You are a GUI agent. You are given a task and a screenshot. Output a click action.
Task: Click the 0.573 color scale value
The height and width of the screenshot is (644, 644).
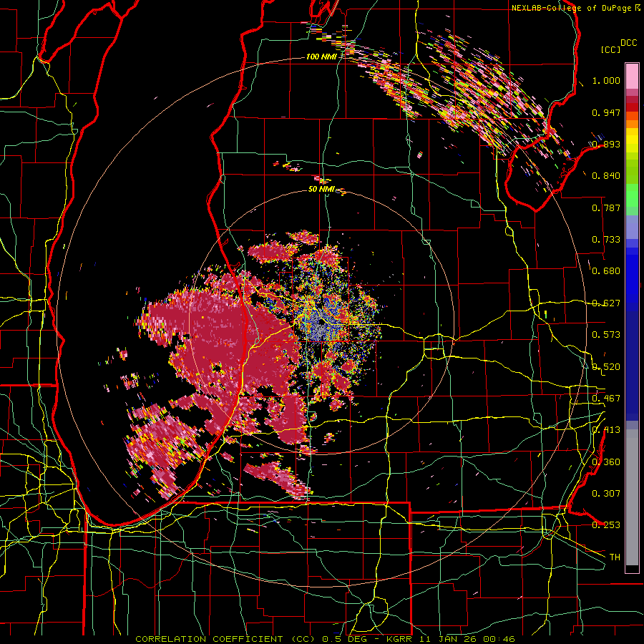[606, 335]
